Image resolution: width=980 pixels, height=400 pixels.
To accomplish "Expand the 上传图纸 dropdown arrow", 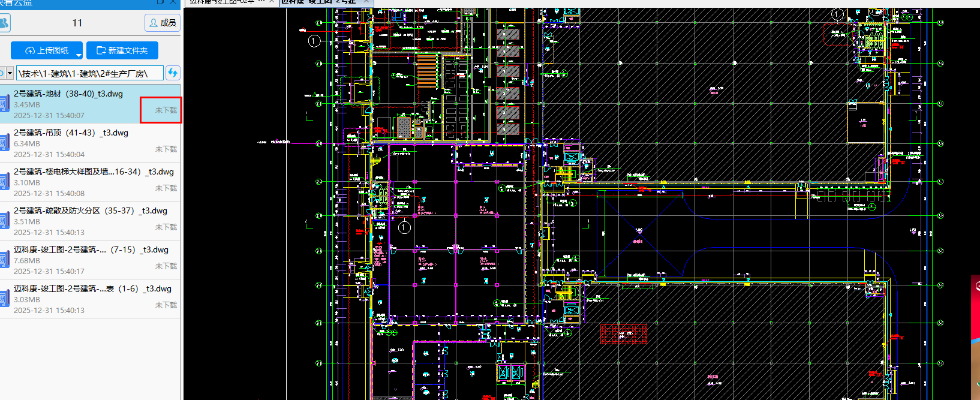I will [x=79, y=55].
